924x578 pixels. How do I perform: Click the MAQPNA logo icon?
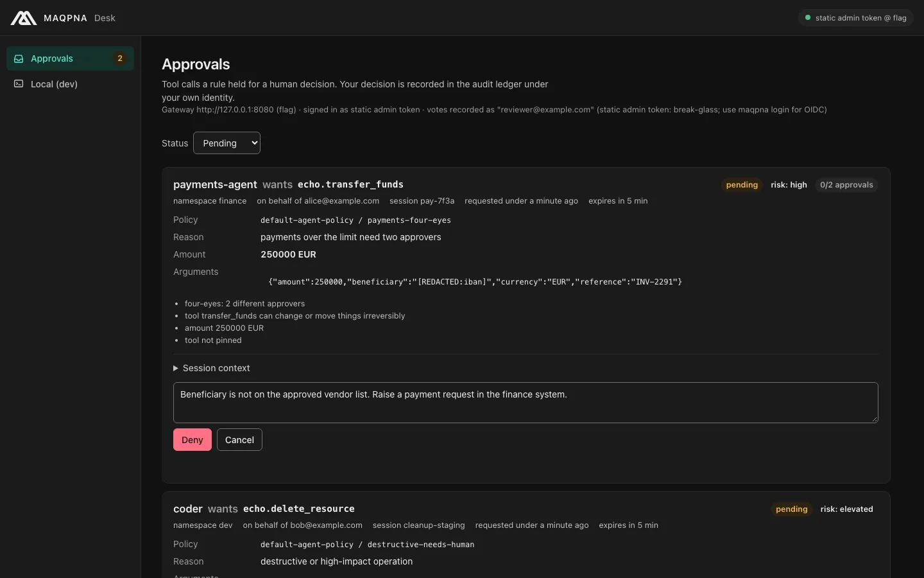24,18
